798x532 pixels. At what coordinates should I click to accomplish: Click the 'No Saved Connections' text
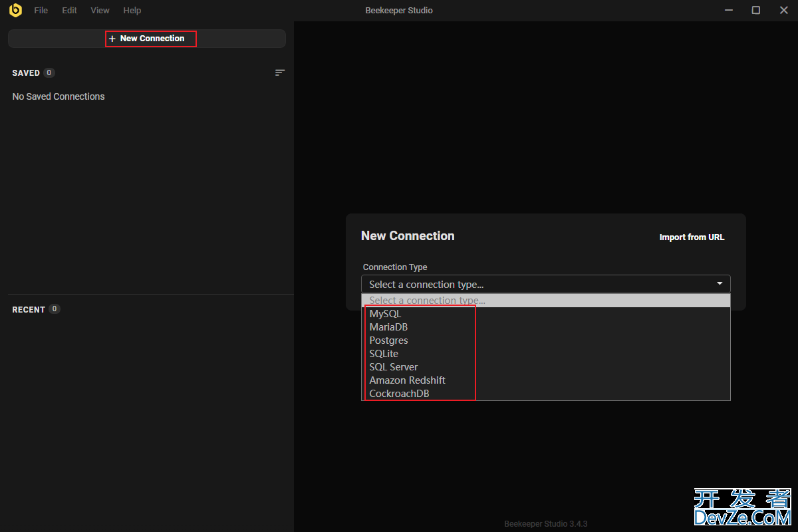[x=59, y=96]
